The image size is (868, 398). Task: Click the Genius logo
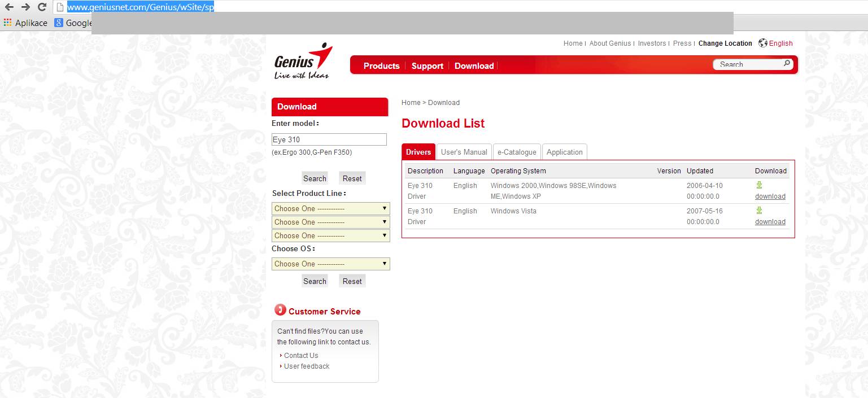tap(303, 60)
